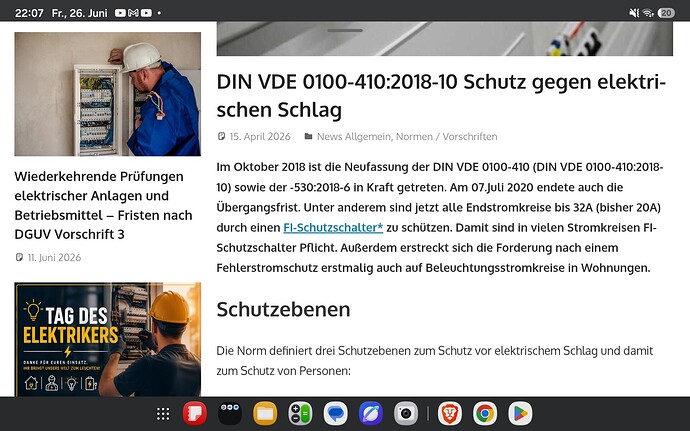Click the DIN VDE 0100-410:2018-10 article heading
The width and height of the screenshot is (690, 431).
[441, 96]
